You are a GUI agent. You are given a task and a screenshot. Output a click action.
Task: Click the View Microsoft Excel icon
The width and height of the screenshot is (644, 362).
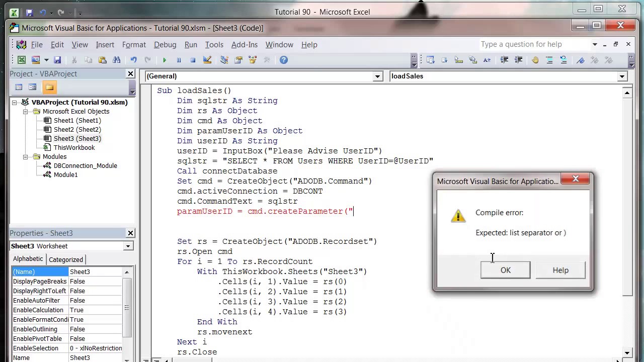[x=22, y=60]
